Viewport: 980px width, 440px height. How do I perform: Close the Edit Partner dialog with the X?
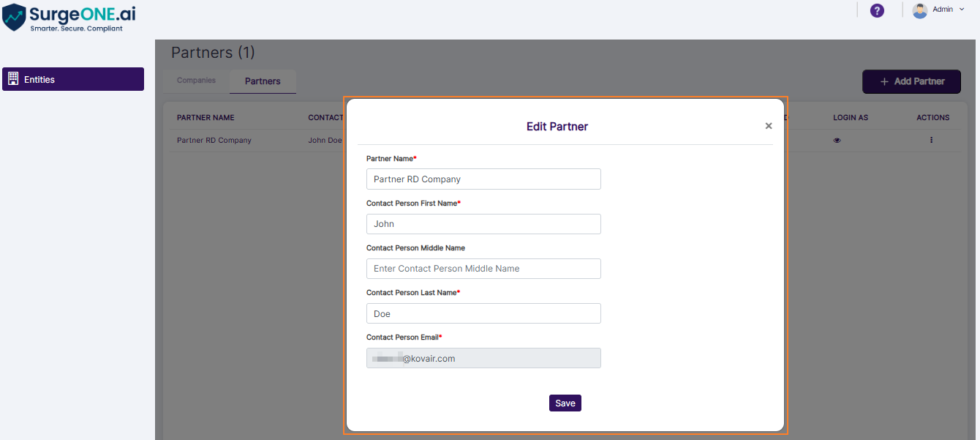769,125
